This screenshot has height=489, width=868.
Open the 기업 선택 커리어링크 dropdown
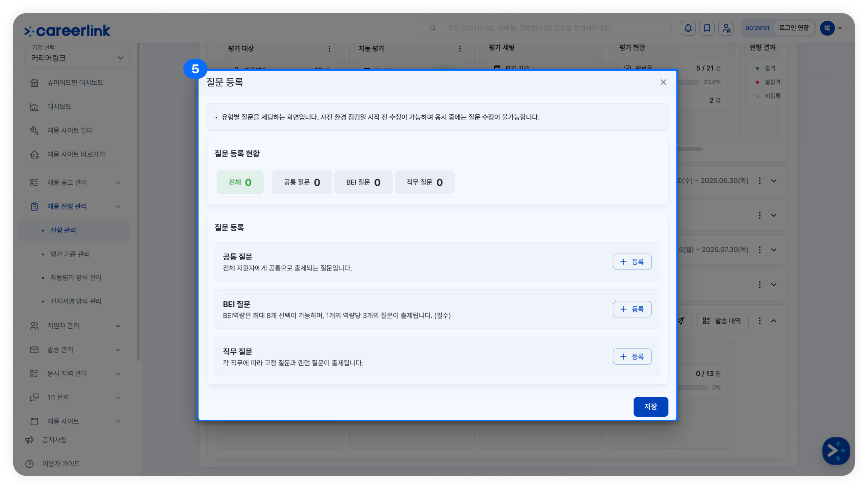(x=78, y=58)
